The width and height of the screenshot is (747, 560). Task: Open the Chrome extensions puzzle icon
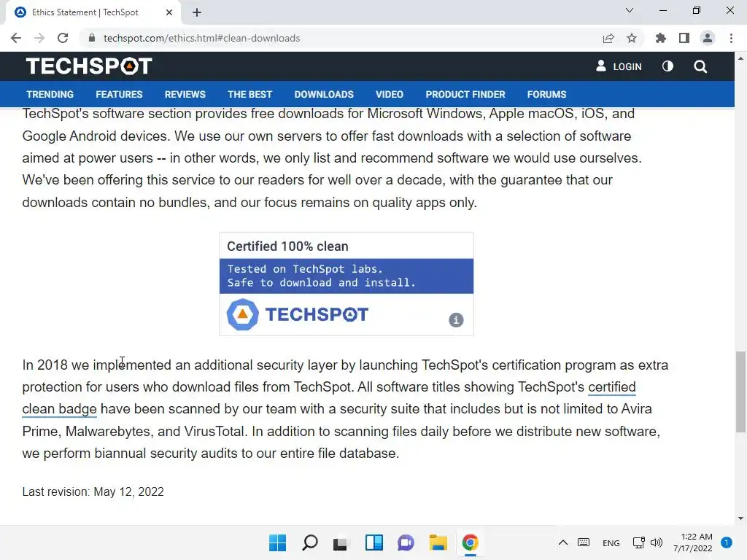(x=660, y=38)
